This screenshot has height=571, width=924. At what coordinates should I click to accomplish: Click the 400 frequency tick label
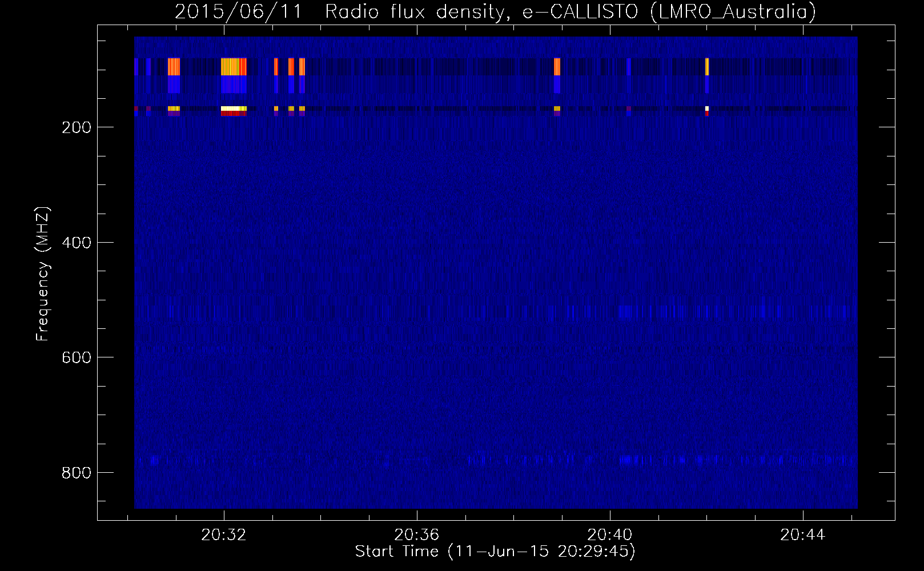tap(77, 243)
